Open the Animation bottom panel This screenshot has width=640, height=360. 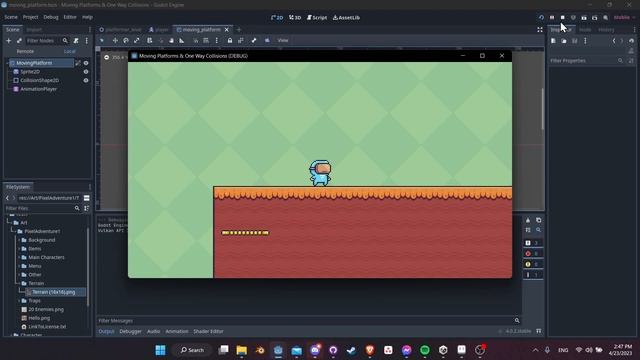pyautogui.click(x=177, y=331)
